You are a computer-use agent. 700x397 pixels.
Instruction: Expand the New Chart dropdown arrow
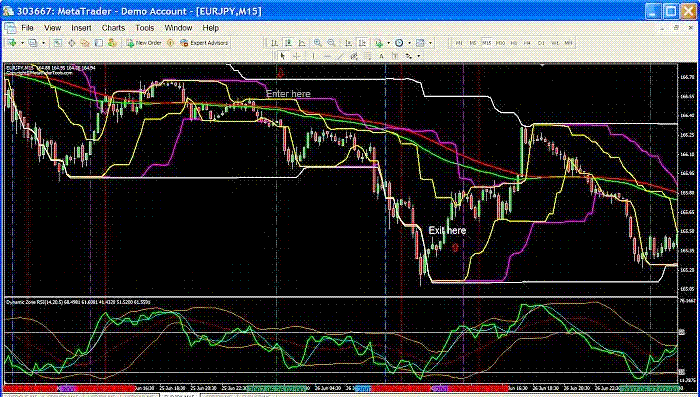pos(22,43)
